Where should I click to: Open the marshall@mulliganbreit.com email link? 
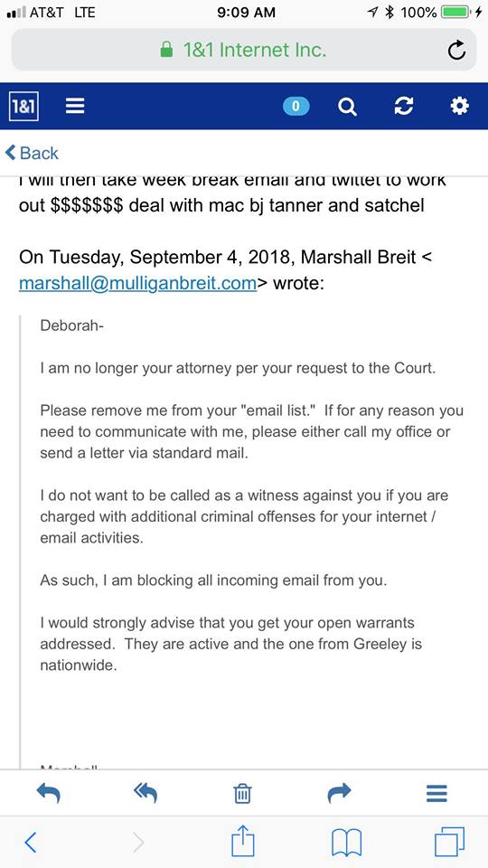137,283
